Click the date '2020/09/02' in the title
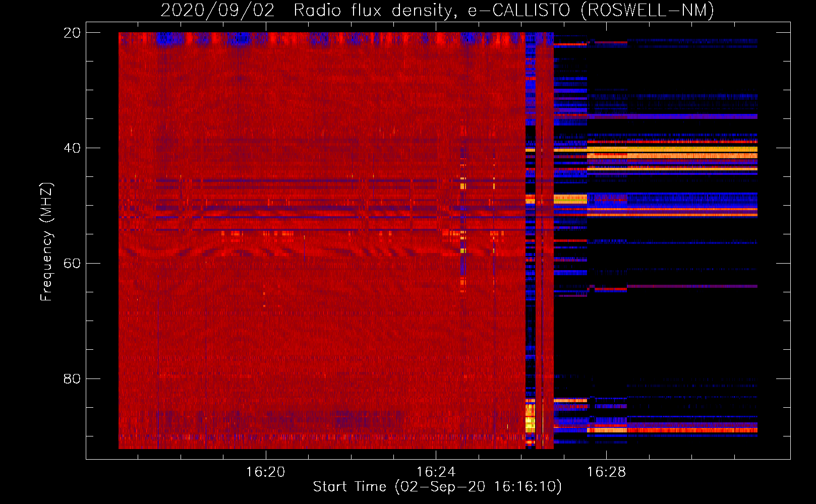This screenshot has width=816, height=504. [x=218, y=10]
